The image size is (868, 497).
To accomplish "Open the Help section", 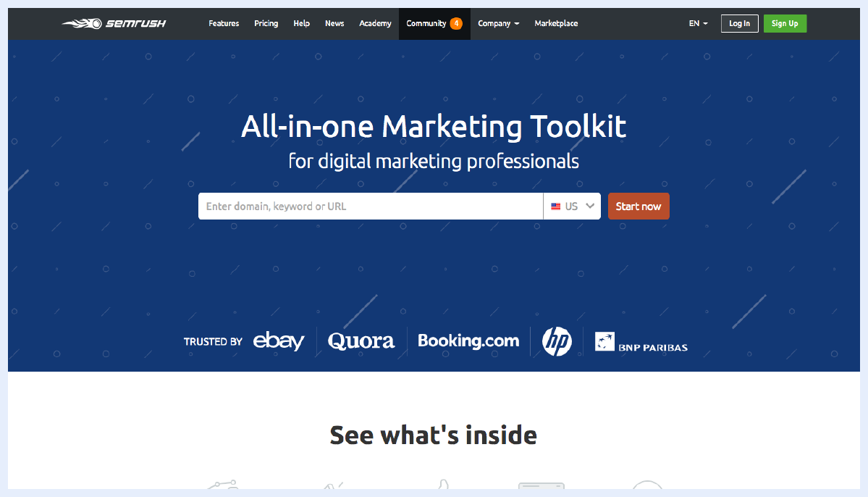I will click(x=301, y=23).
